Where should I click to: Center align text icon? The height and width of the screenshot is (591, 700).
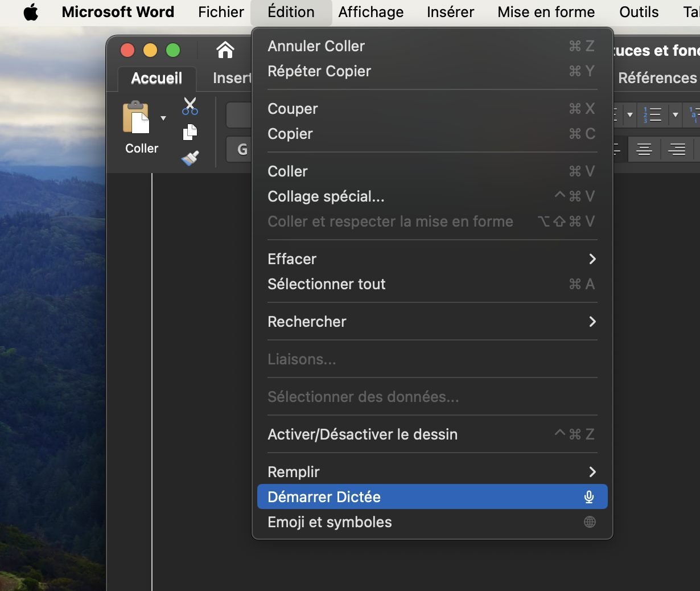[x=644, y=149]
